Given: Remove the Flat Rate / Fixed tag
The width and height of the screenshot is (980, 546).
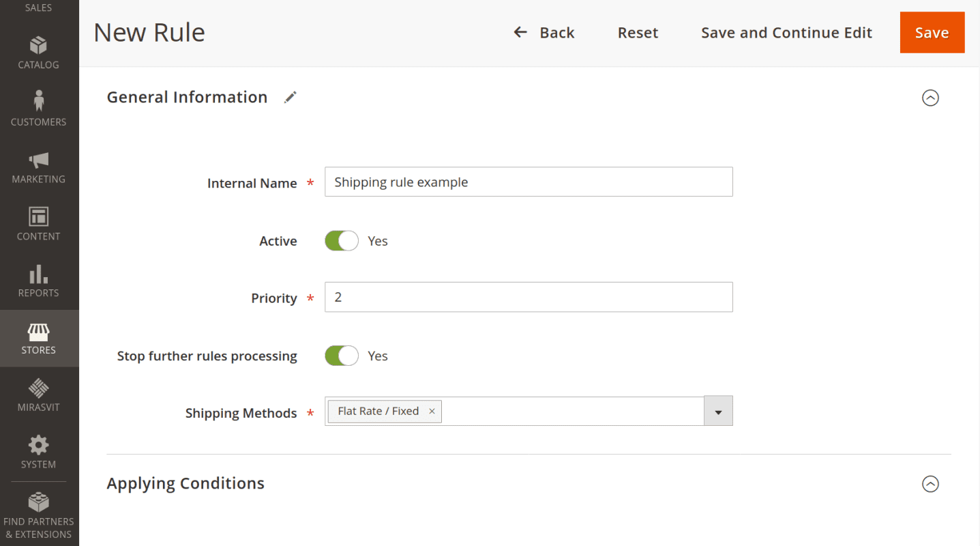Looking at the screenshot, I should pyautogui.click(x=432, y=411).
